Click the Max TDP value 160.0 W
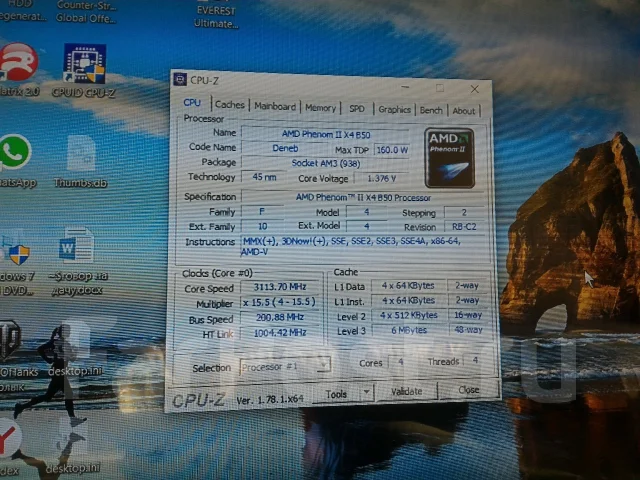640x480 pixels. (392, 150)
